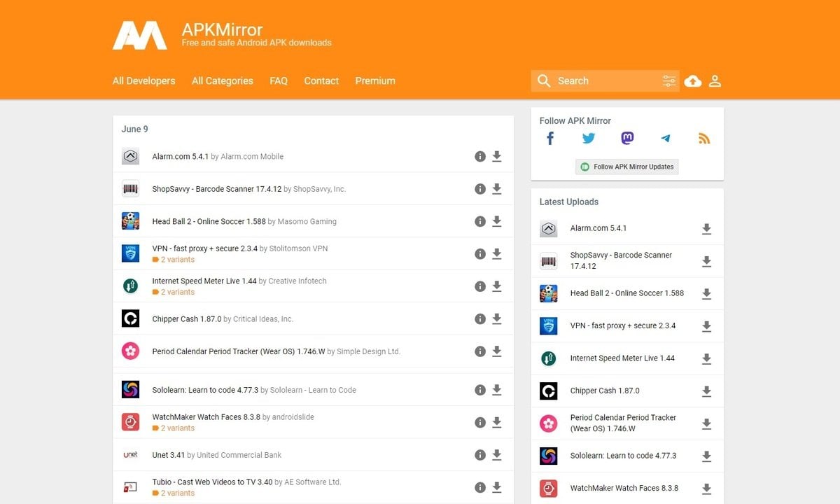Click the APKMirror logo icon

tap(140, 35)
